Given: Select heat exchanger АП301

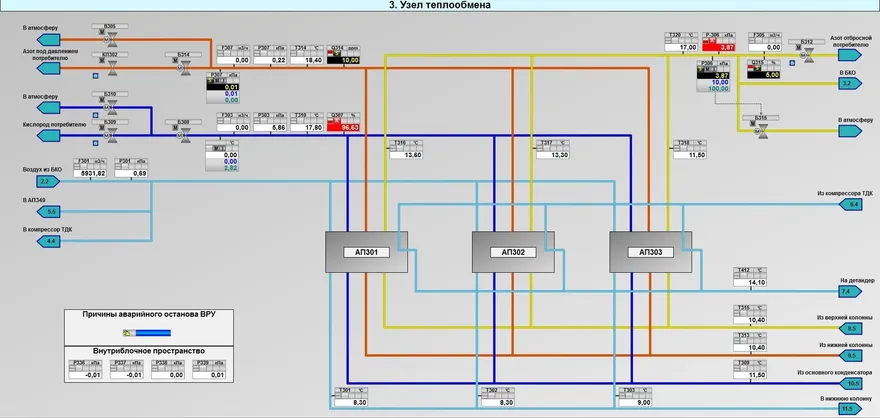Looking at the screenshot, I should click(366, 252).
